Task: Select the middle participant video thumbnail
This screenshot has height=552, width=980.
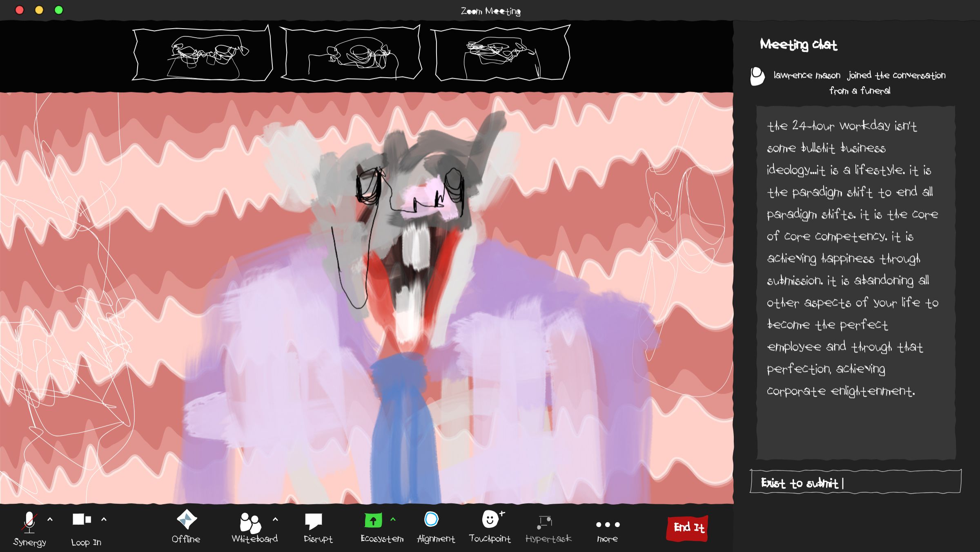Action: coord(351,54)
